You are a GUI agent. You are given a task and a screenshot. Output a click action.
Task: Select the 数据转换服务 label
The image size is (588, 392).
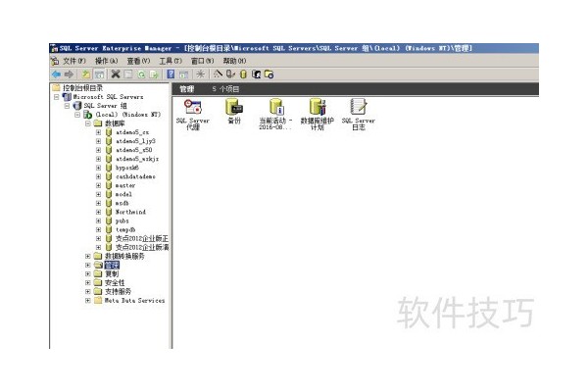pos(124,256)
